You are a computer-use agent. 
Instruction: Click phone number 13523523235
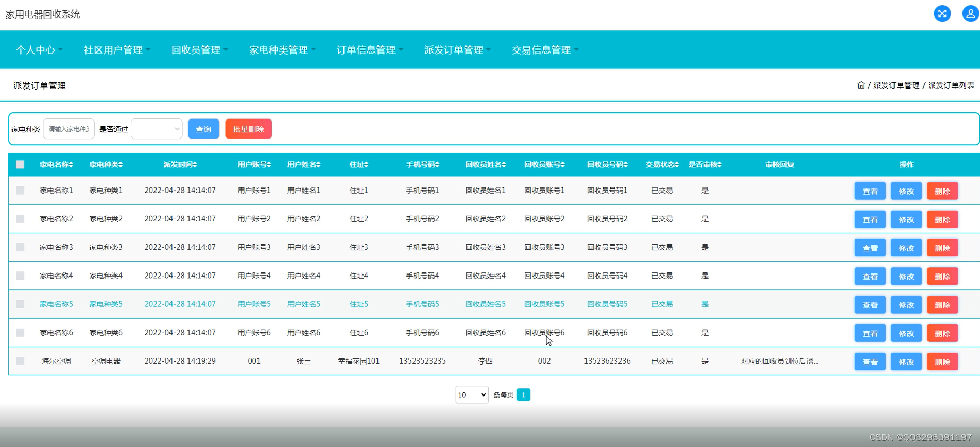click(422, 361)
